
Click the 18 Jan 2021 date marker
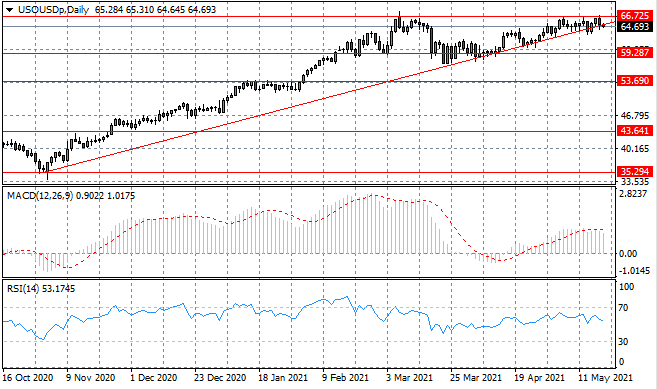tap(283, 378)
